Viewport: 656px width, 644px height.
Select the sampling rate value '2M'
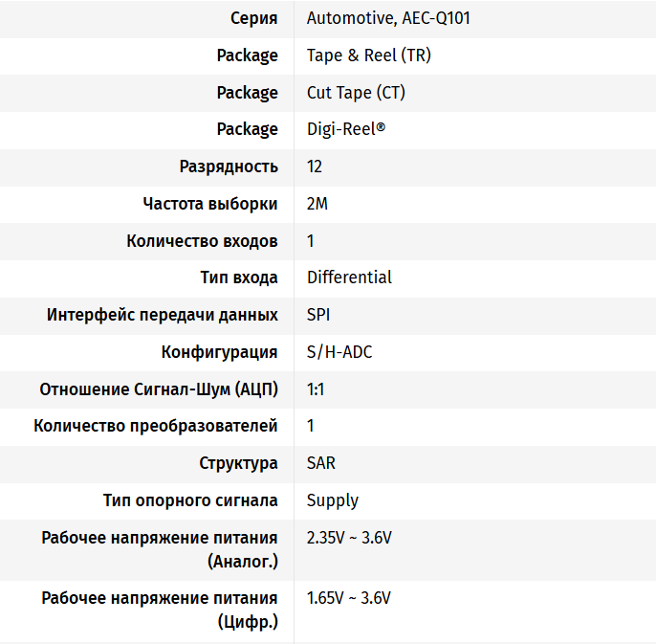point(317,204)
